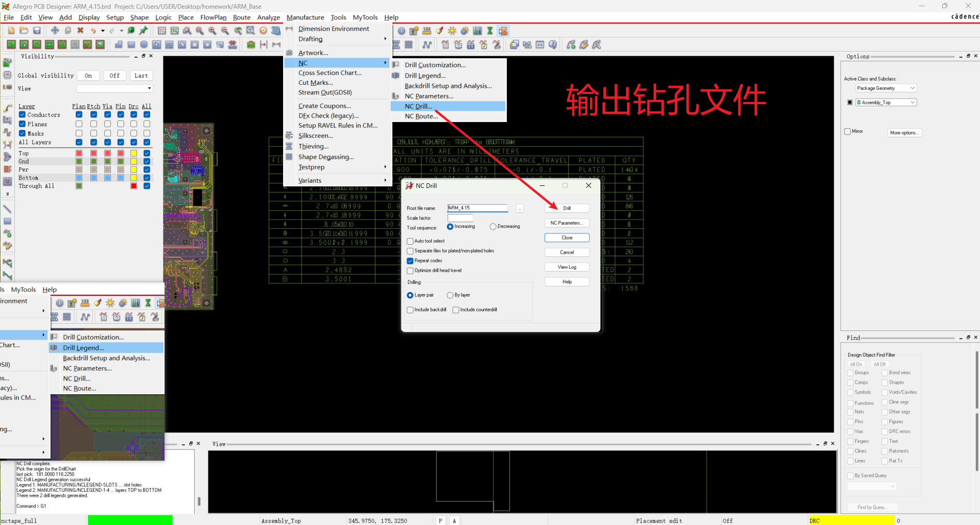This screenshot has height=525, width=980.
Task: Click More options button
Action: (x=904, y=133)
